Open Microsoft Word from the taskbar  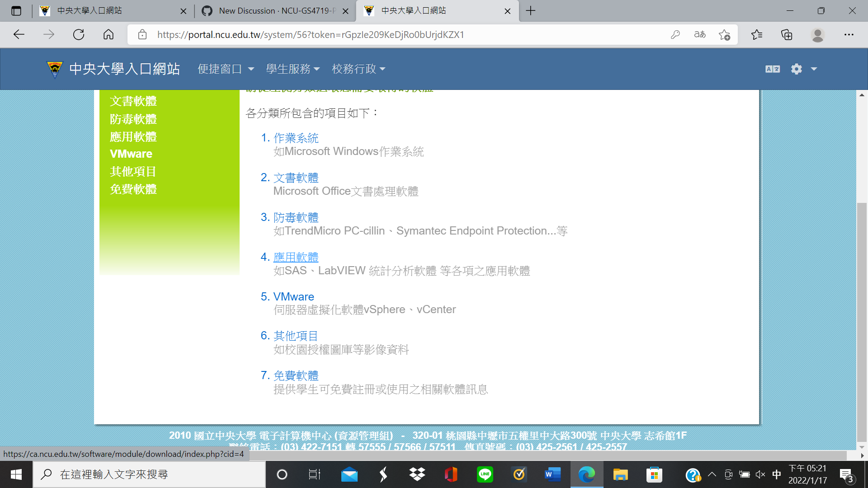tap(552, 474)
